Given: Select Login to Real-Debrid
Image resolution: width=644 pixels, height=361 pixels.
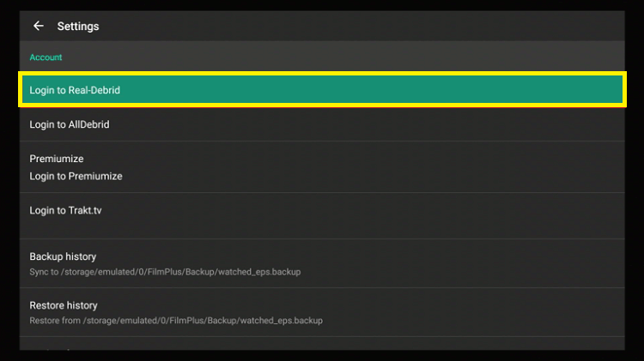Looking at the screenshot, I should tap(322, 89).
